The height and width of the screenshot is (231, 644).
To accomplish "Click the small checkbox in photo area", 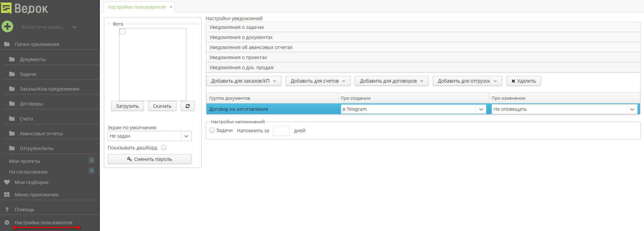I will [123, 32].
